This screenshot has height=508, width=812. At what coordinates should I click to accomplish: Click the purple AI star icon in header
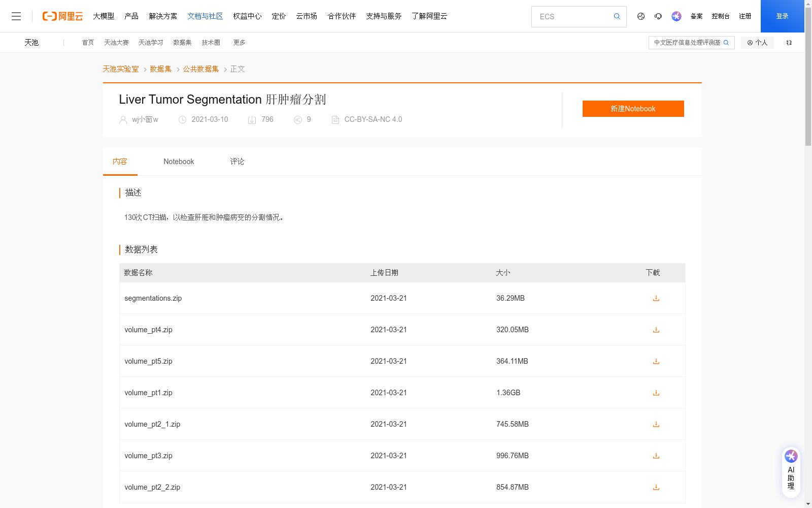coord(676,16)
